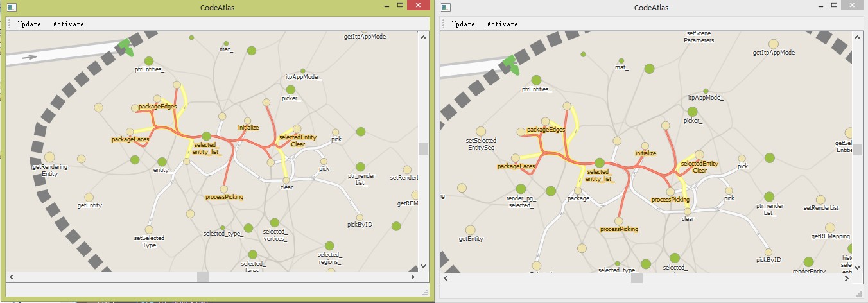Select the only processPicking label in left window
Image resolution: width=868 pixels, height=303 pixels.
pos(225,197)
